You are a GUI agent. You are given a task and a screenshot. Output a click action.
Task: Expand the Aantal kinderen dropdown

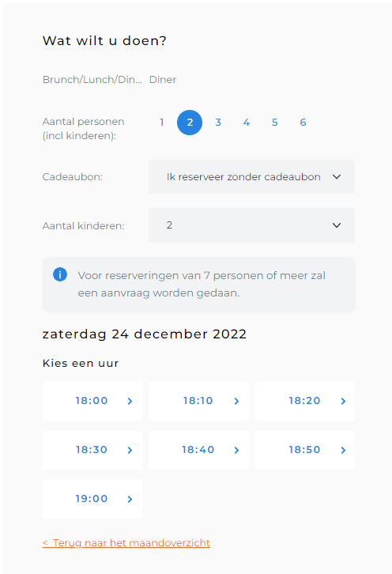251,225
